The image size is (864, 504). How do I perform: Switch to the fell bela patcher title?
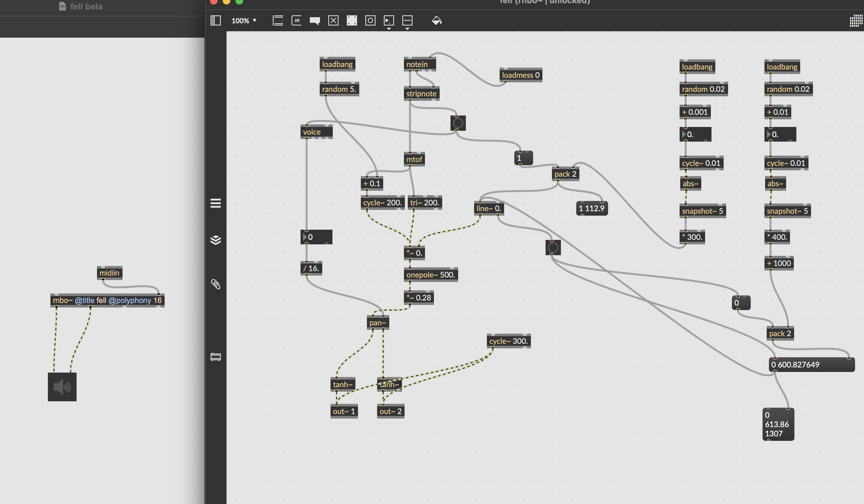click(86, 6)
